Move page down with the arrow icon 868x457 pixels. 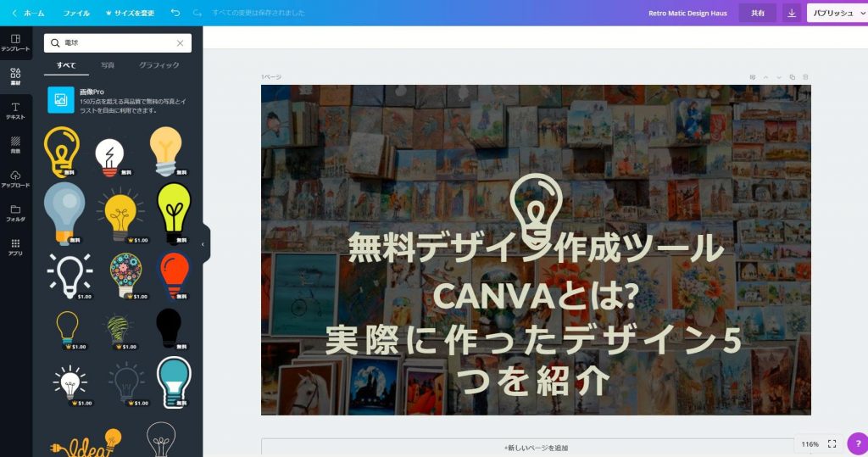[779, 77]
